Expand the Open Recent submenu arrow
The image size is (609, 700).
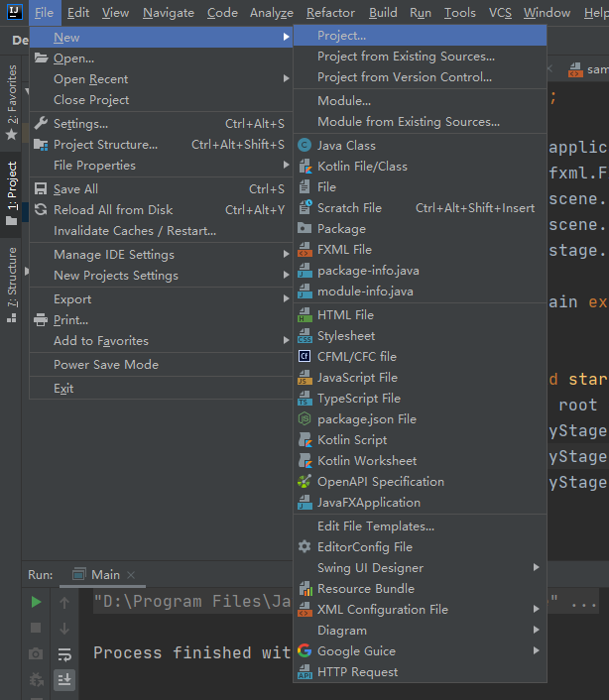click(x=287, y=78)
